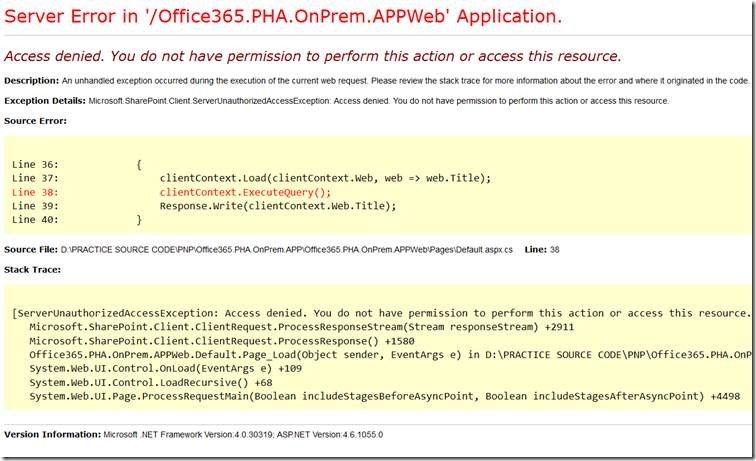Click the 'Server Error in' application heading
Image resolution: width=756 pixels, height=461 pixels.
pos(283,16)
